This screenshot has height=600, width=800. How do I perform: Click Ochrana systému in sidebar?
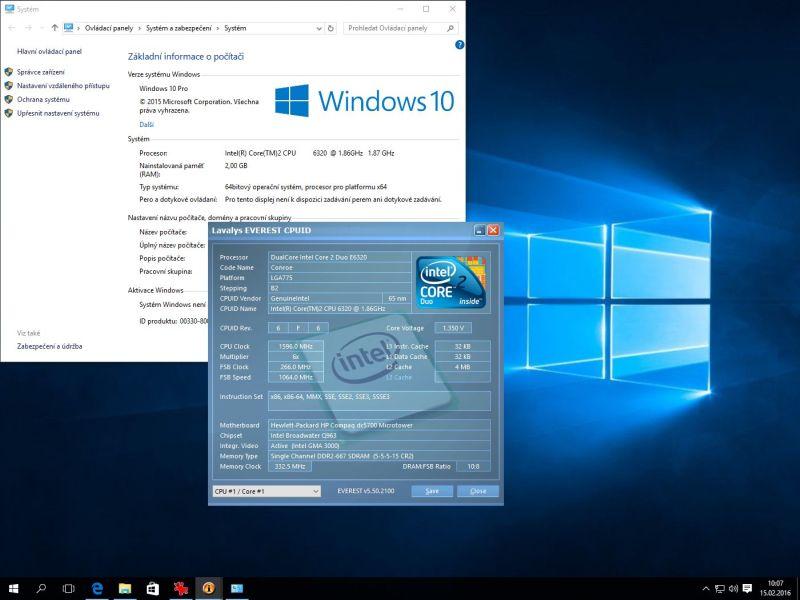click(x=43, y=100)
